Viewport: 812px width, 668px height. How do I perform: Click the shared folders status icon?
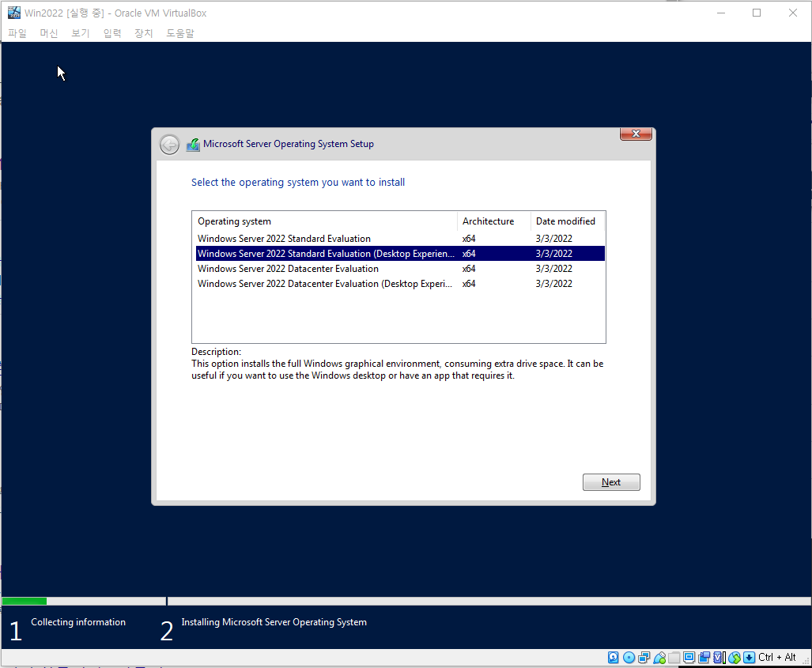674,657
